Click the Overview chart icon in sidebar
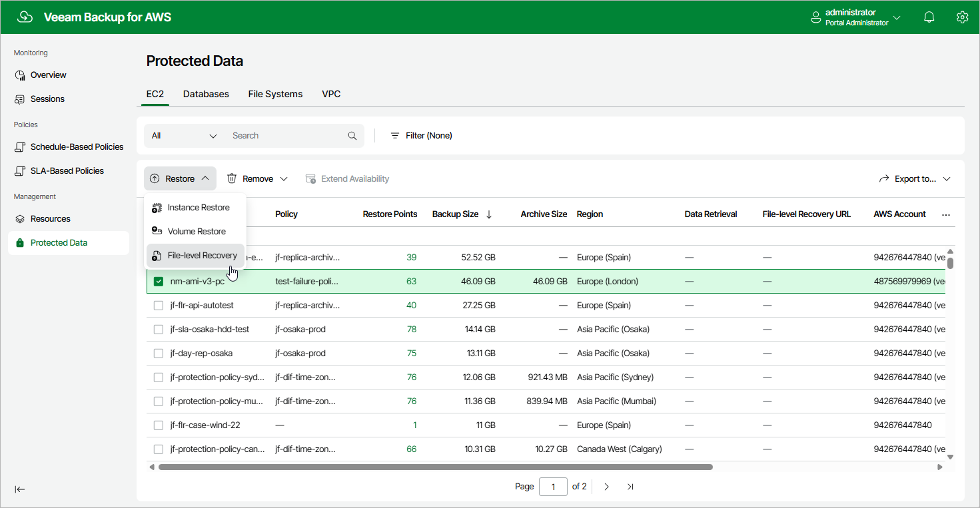This screenshot has width=980, height=508. [x=20, y=75]
